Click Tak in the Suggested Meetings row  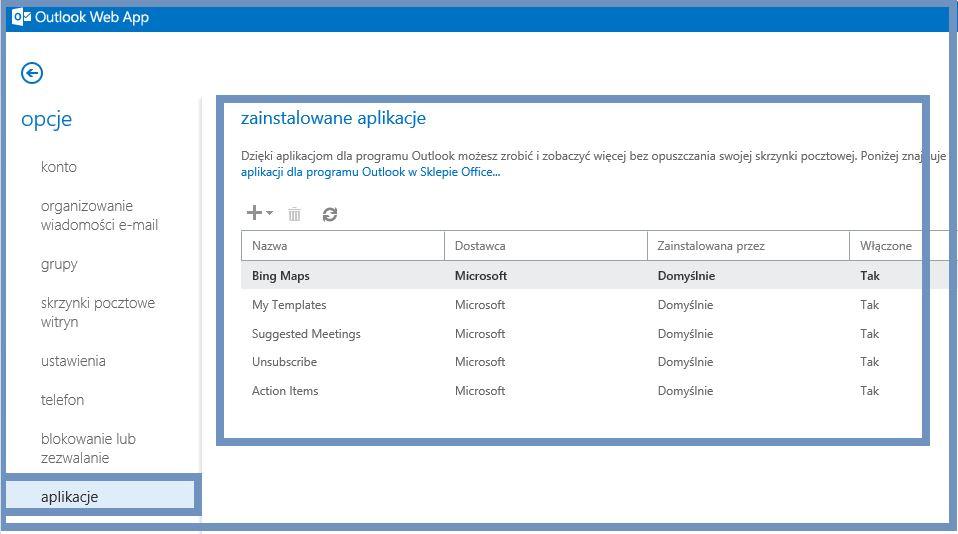pyautogui.click(x=869, y=334)
